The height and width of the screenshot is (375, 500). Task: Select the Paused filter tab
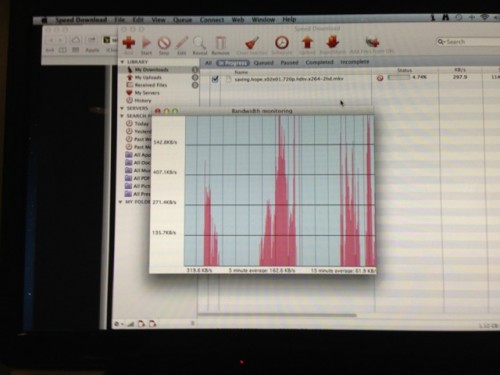tap(289, 63)
